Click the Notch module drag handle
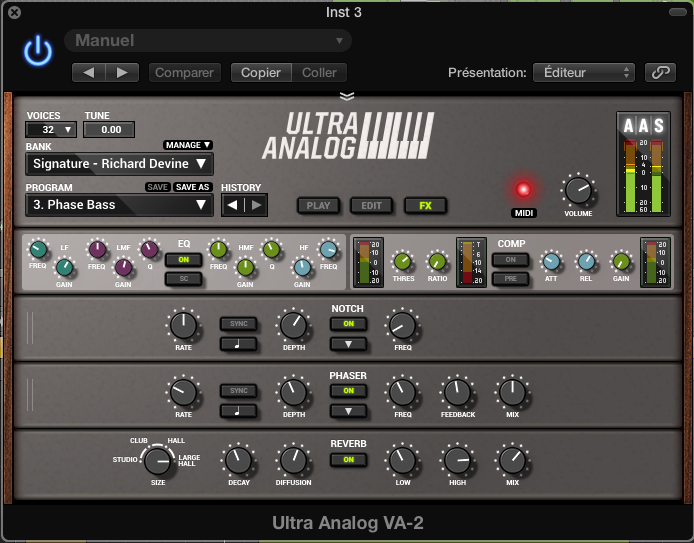The height and width of the screenshot is (543, 694). [x=30, y=328]
